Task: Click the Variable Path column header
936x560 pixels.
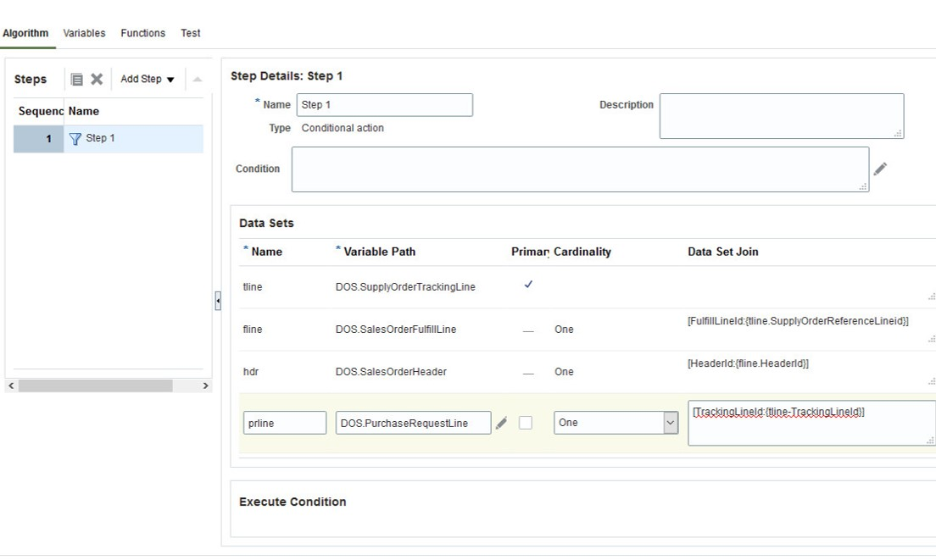Action: click(380, 252)
